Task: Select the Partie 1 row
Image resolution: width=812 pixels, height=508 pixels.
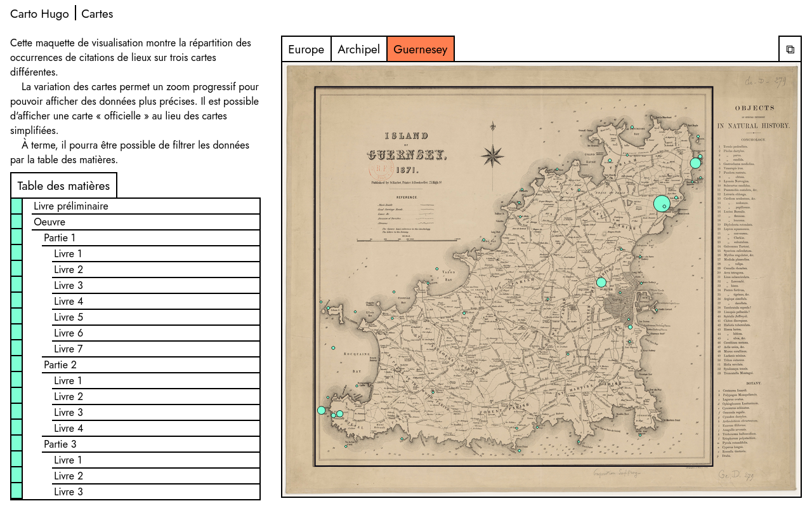Action: [x=151, y=237]
